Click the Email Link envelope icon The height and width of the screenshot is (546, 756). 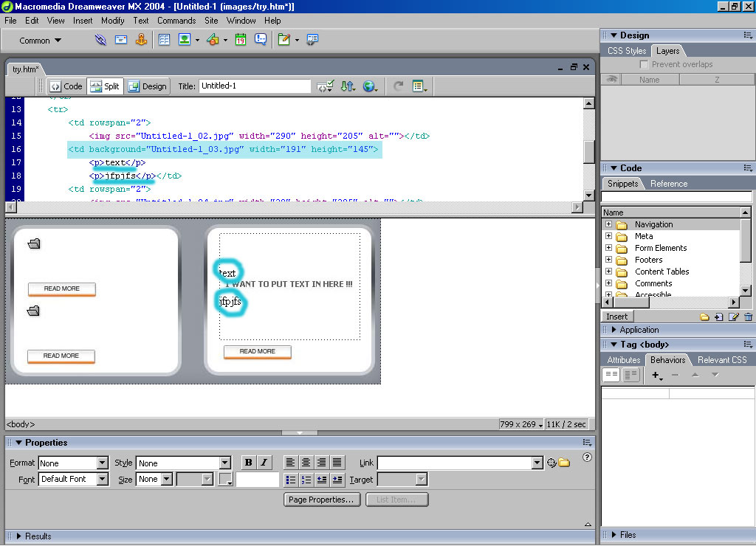click(121, 40)
